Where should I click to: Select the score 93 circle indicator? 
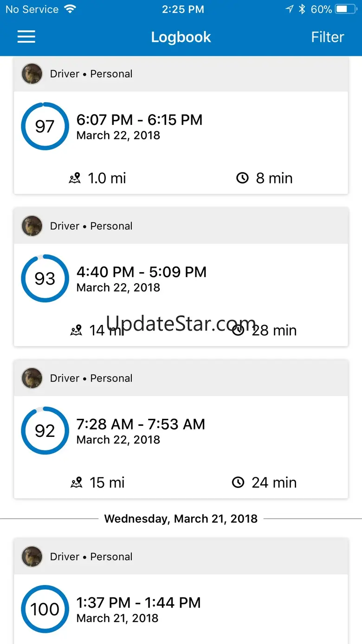point(45,279)
